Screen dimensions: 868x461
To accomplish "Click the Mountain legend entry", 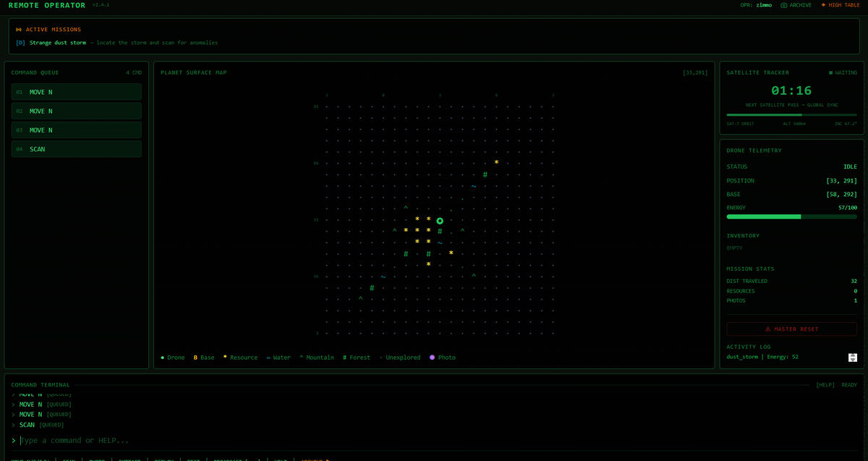I will pyautogui.click(x=317, y=358).
